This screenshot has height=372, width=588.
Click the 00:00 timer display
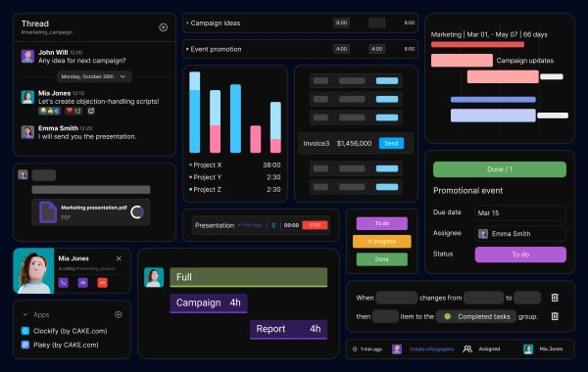(291, 225)
